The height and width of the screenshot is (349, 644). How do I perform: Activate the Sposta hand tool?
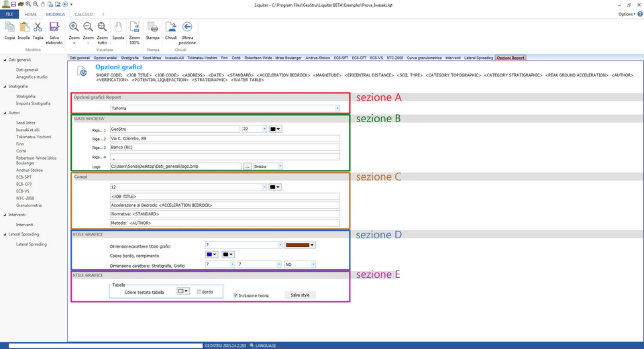coord(118,27)
